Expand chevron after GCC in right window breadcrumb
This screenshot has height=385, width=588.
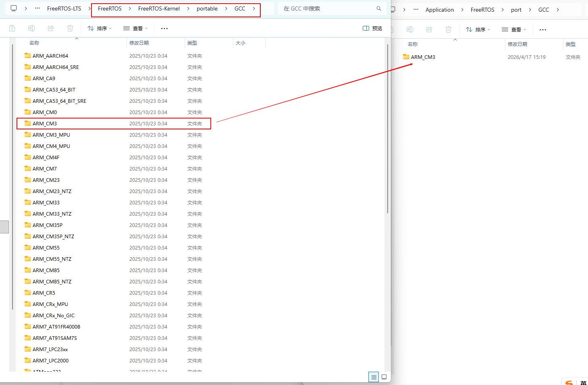558,10
